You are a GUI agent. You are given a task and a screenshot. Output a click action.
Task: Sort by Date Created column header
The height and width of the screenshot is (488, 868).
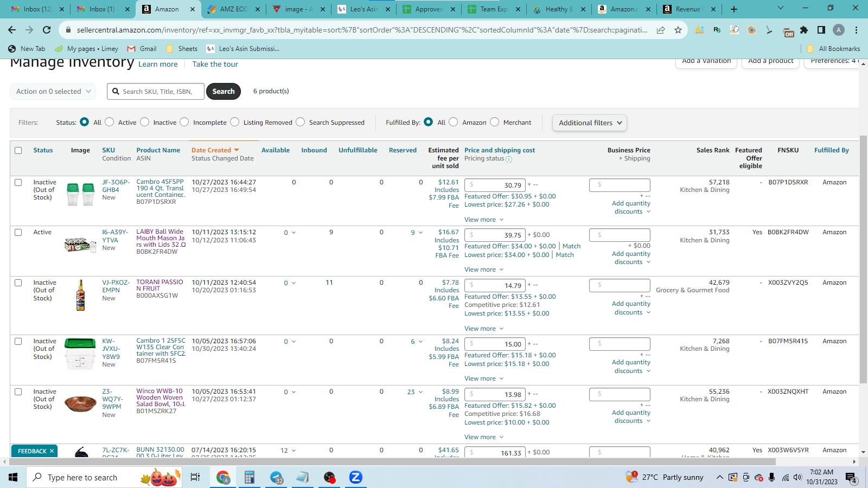[215, 150]
